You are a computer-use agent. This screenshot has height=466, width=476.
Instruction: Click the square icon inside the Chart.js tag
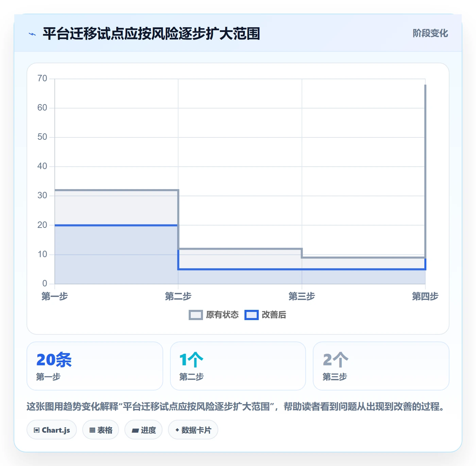pos(37,430)
